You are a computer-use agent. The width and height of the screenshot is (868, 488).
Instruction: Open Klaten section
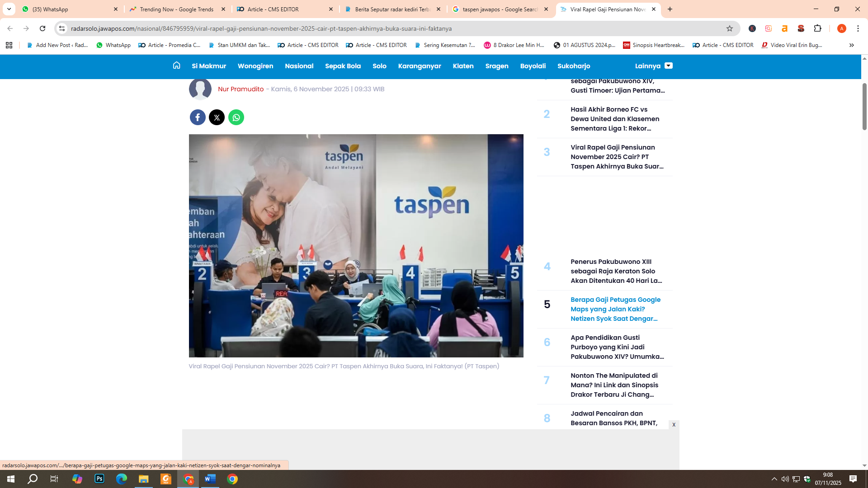pos(463,66)
